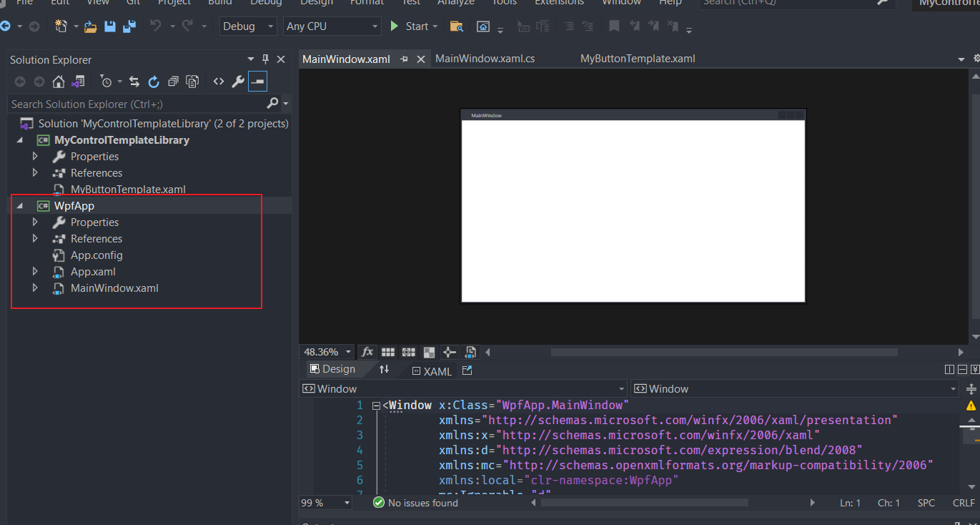The width and height of the screenshot is (980, 525).
Task: Open the Debug configuration dropdown
Action: pyautogui.click(x=249, y=26)
